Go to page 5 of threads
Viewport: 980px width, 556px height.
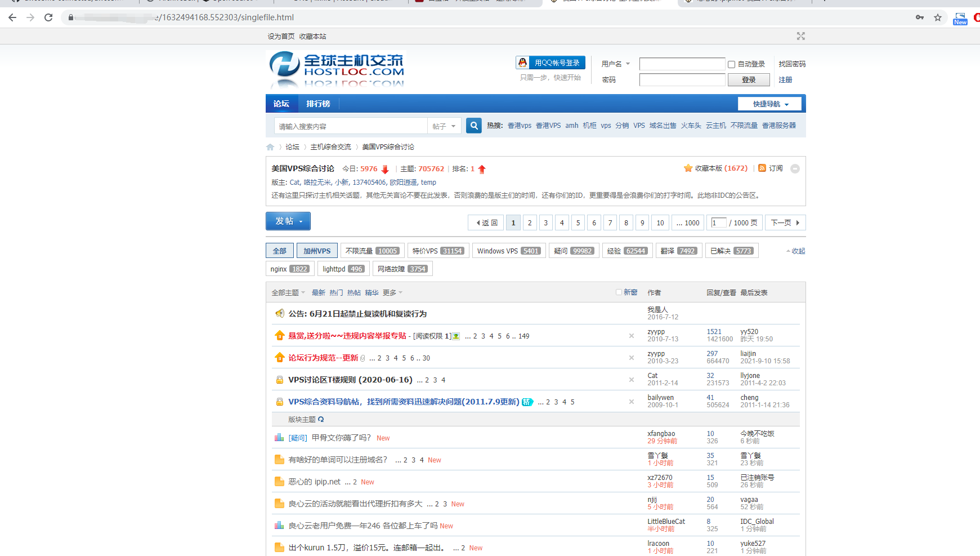(578, 223)
